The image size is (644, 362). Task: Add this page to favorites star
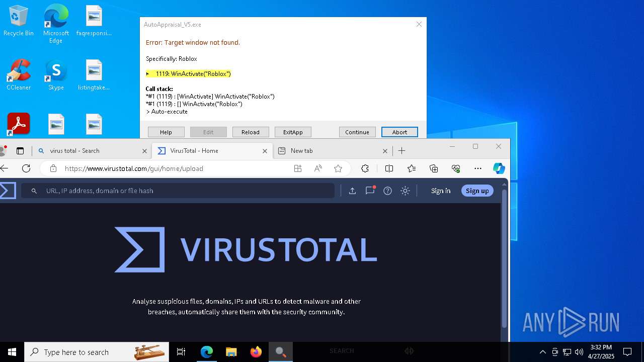(338, 168)
